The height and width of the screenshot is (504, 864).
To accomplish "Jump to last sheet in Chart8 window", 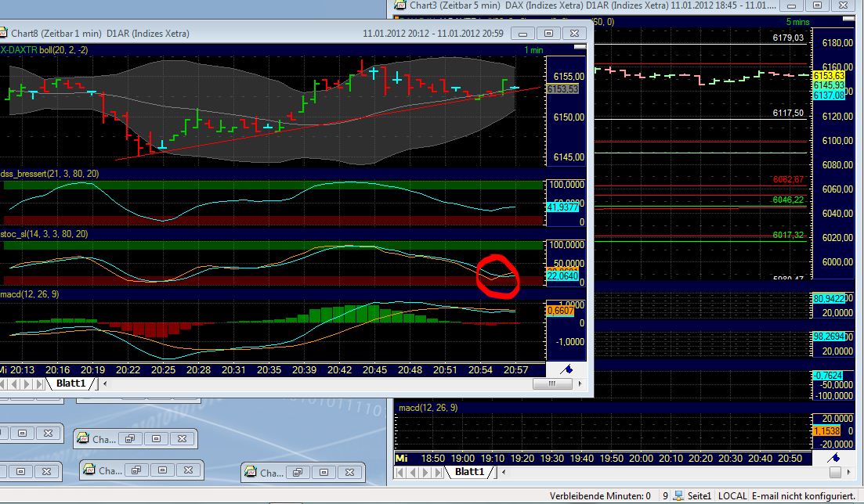I will point(40,384).
